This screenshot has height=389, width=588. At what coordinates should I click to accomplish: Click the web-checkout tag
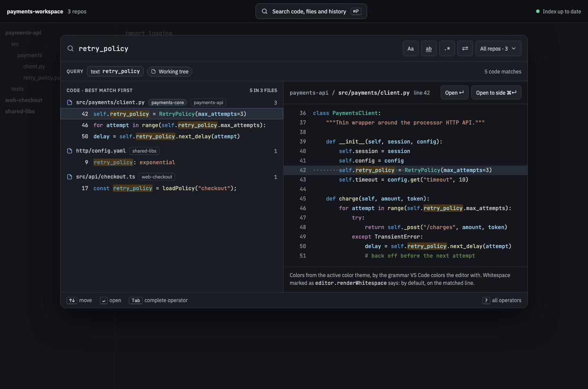(157, 177)
